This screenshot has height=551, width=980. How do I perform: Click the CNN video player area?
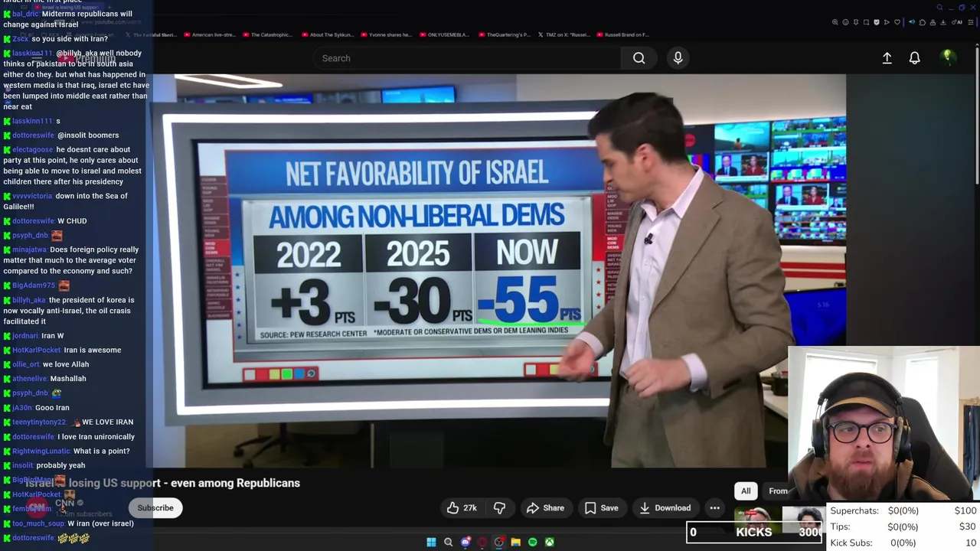(499, 271)
